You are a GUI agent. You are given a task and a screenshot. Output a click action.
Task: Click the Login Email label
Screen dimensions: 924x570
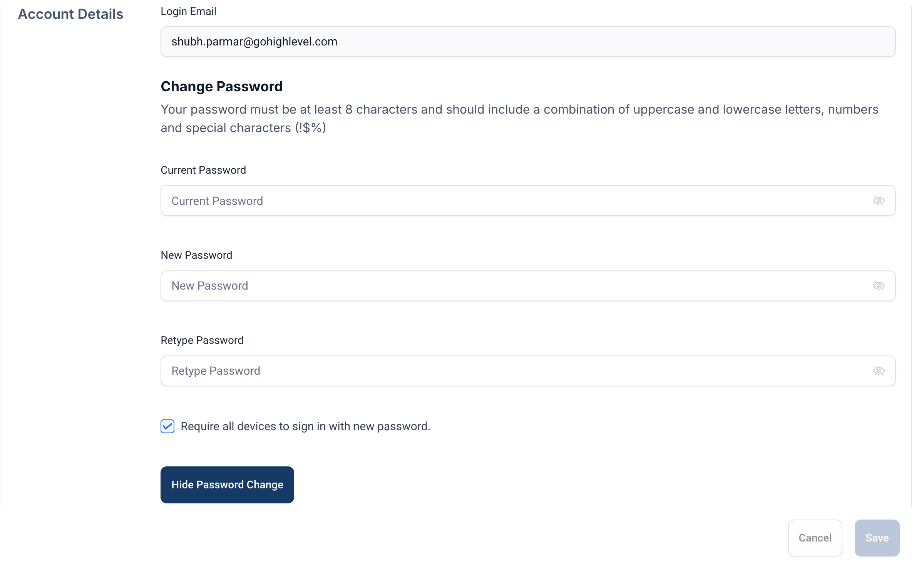pyautogui.click(x=189, y=12)
